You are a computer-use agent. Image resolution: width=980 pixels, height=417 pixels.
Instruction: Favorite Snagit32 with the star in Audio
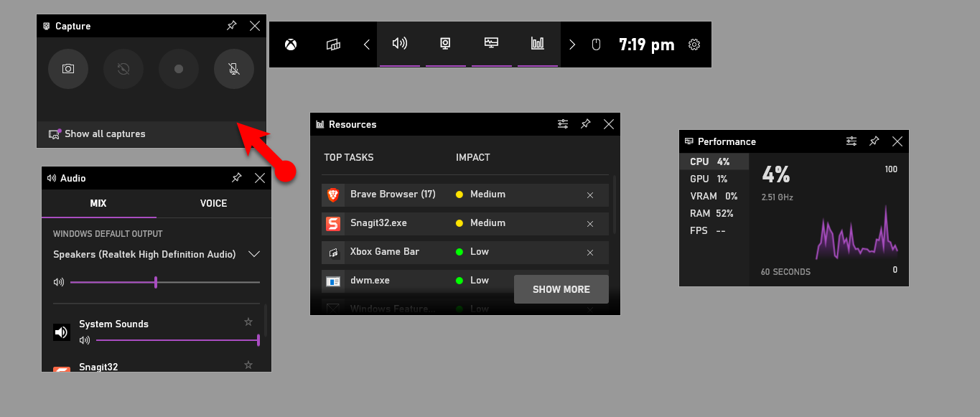[x=248, y=365]
